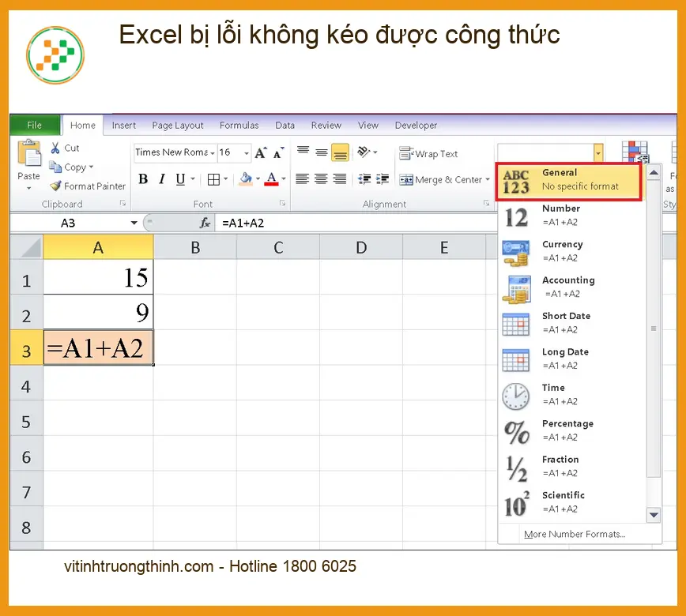
Task: Open Underline style dropdown arrow
Action: pyautogui.click(x=193, y=178)
